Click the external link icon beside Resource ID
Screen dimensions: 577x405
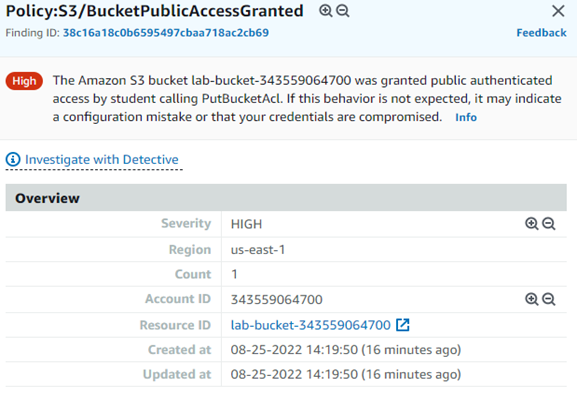tap(403, 325)
